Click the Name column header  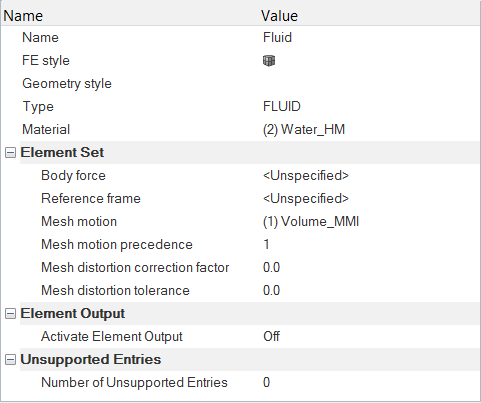click(23, 16)
